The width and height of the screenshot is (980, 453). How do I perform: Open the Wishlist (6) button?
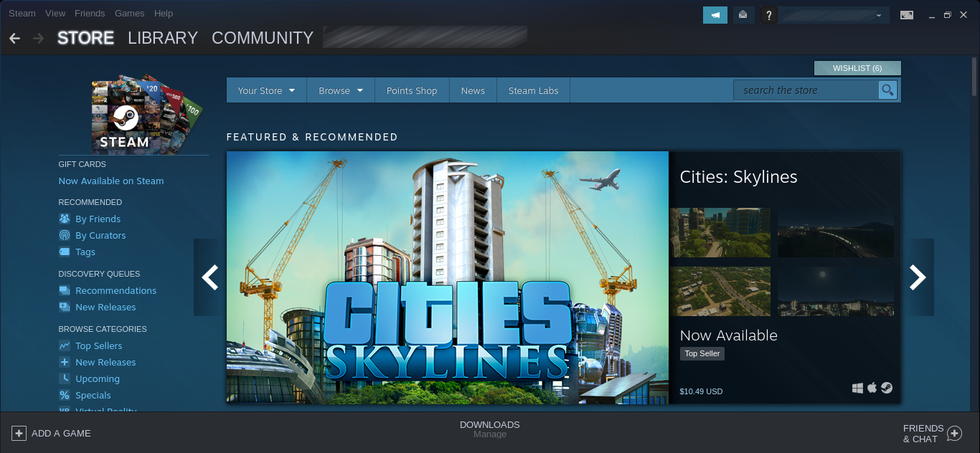(857, 68)
